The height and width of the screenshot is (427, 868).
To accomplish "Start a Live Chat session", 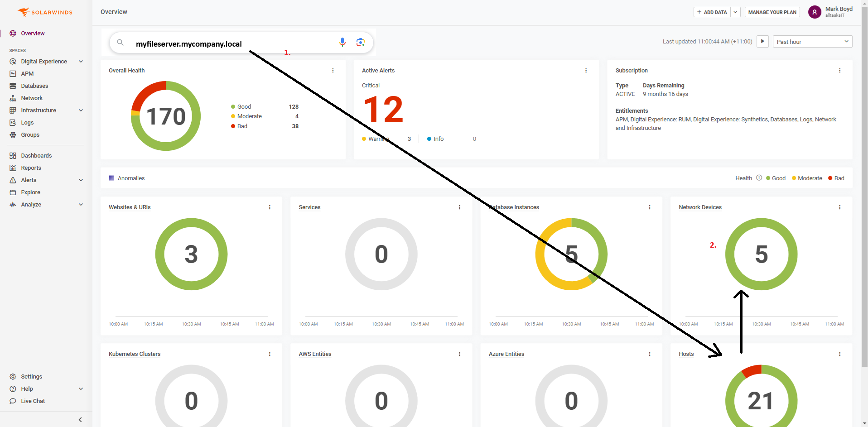I will coord(33,401).
